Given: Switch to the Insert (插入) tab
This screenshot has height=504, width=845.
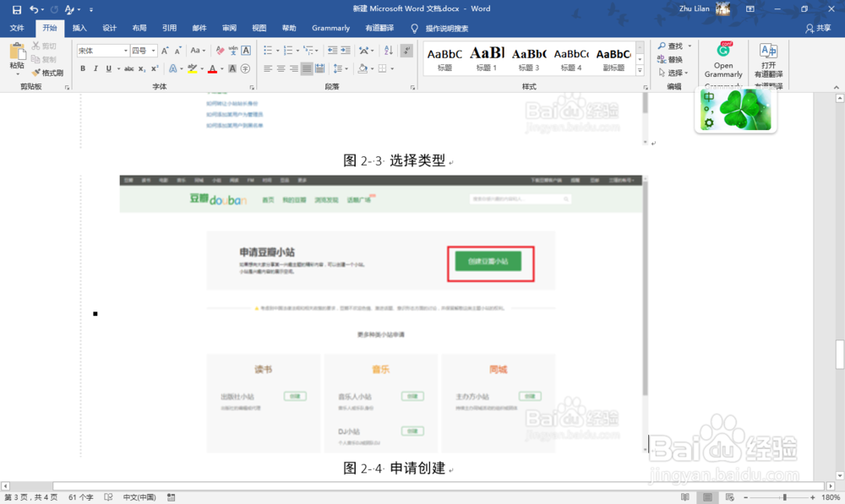Looking at the screenshot, I should 79,28.
